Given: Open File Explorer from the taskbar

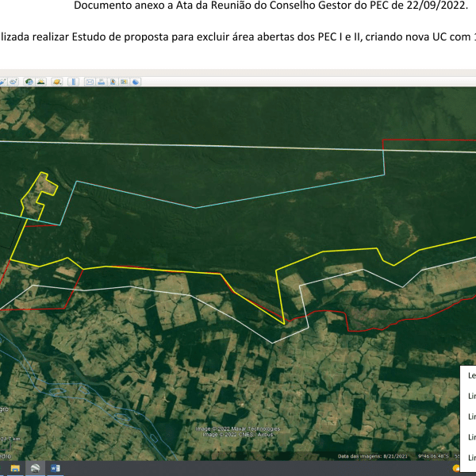Looking at the screenshot, I should click(x=14, y=469).
